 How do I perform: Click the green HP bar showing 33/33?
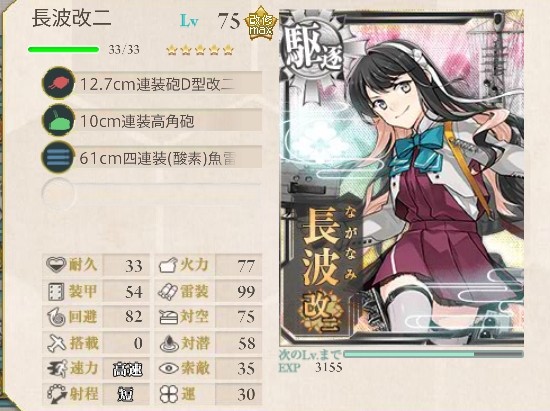coord(63,49)
